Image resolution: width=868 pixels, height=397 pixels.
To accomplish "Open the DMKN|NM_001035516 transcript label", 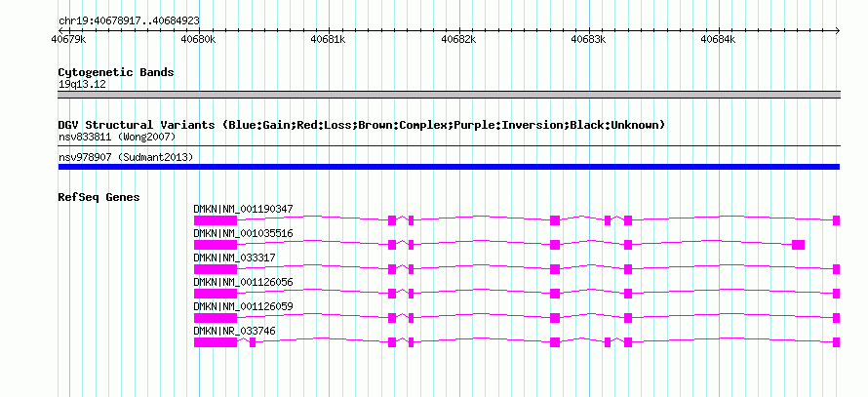I will pos(243,234).
